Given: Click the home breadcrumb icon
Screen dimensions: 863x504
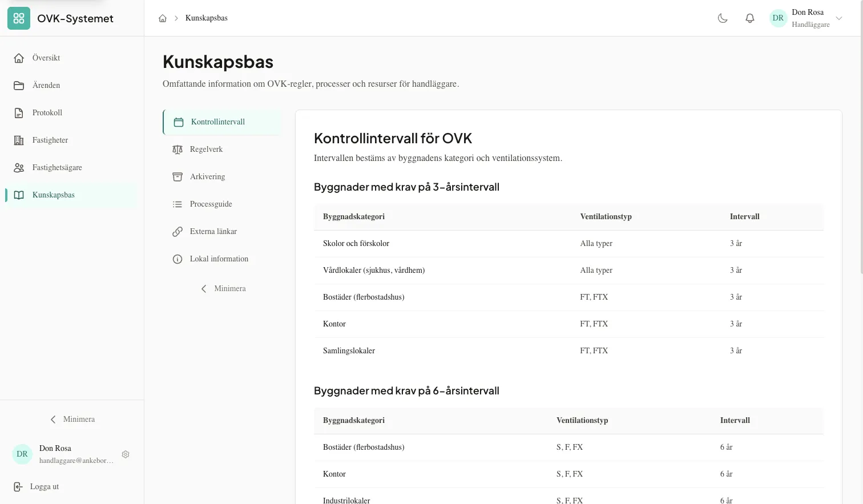Looking at the screenshot, I should [163, 18].
